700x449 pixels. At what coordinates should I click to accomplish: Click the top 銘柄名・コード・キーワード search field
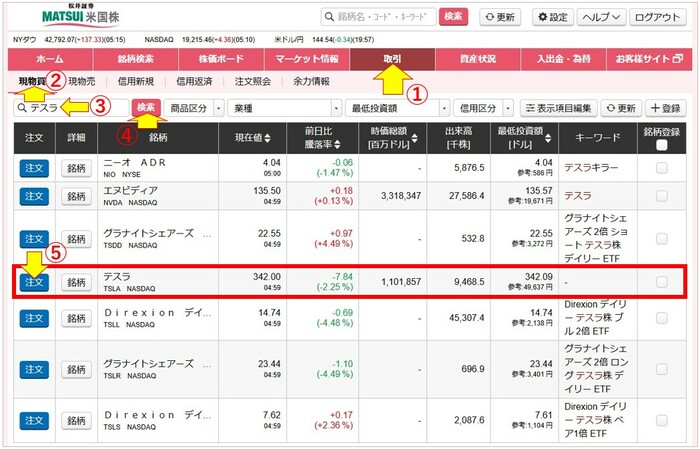pos(378,17)
